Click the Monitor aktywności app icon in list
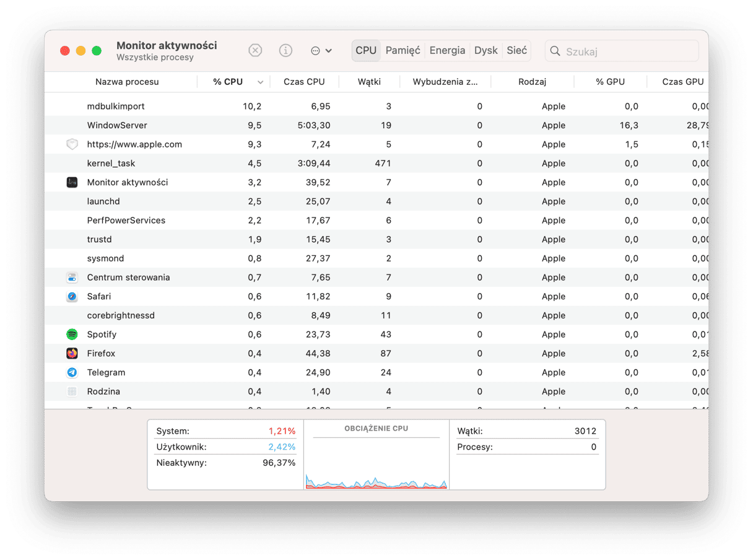Screen dimensions: 753x560 click(72, 182)
